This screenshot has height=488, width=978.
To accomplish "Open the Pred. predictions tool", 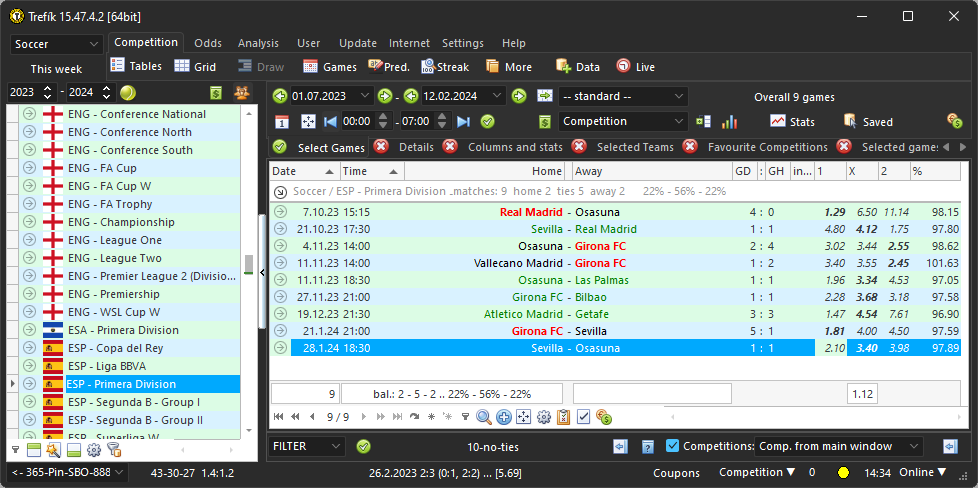I will coord(388,67).
